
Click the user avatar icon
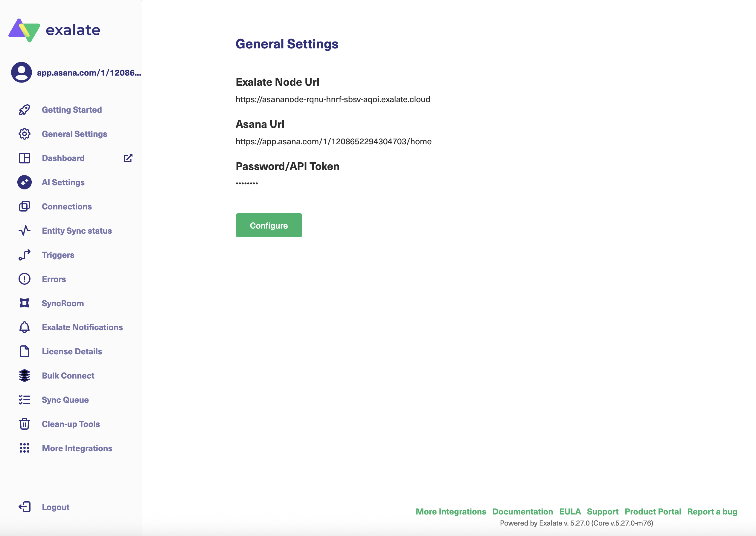click(x=22, y=72)
